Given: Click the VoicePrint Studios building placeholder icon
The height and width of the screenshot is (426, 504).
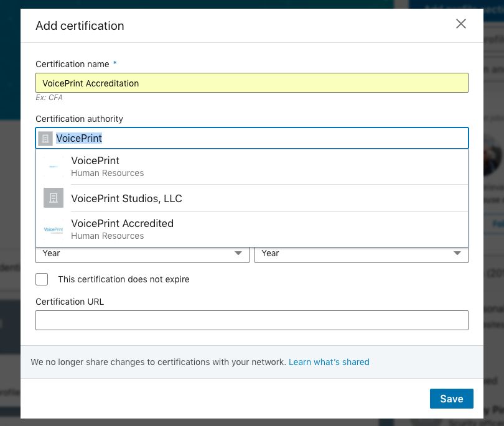Looking at the screenshot, I should tap(54, 198).
